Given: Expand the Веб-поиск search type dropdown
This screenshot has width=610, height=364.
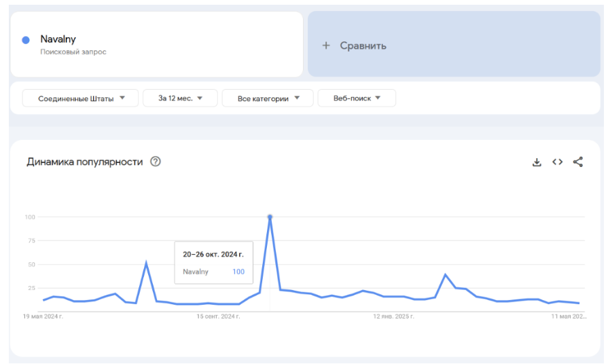Looking at the screenshot, I should [x=357, y=98].
